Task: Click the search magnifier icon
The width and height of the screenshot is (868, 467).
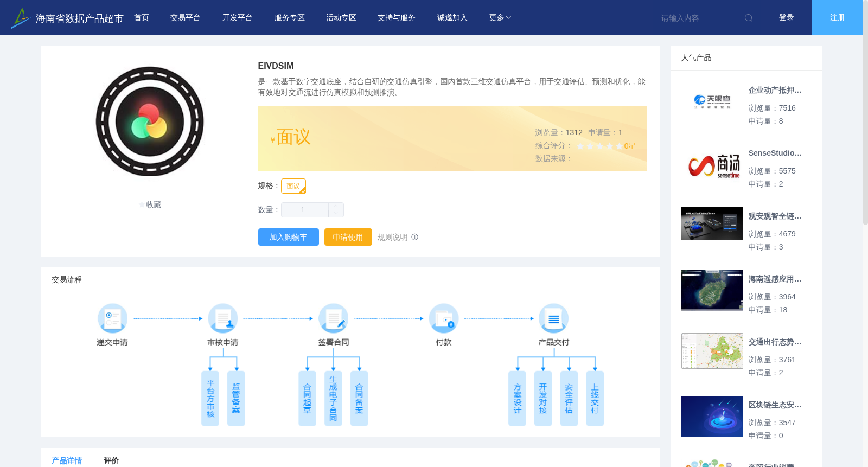Action: coord(749,18)
